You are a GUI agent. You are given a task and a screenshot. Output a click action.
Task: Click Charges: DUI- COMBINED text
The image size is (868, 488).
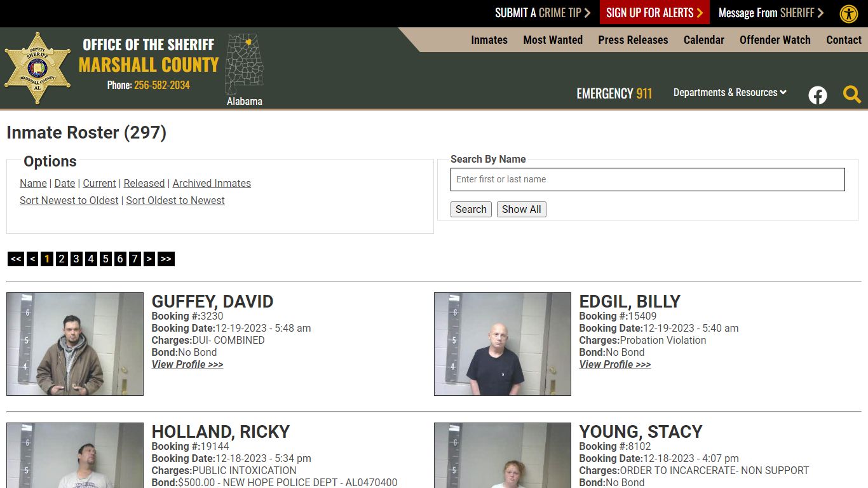pos(208,340)
